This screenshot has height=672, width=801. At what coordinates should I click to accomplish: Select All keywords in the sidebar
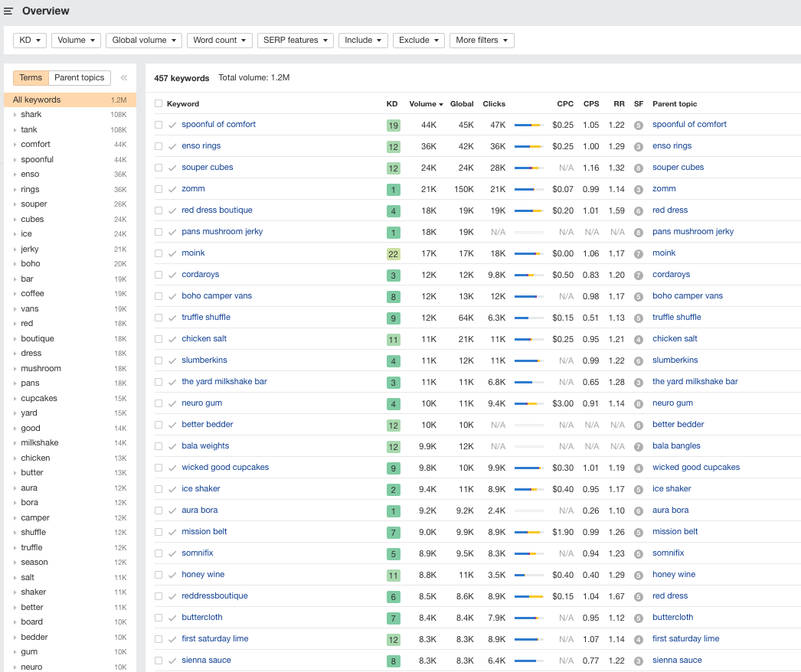[70, 100]
